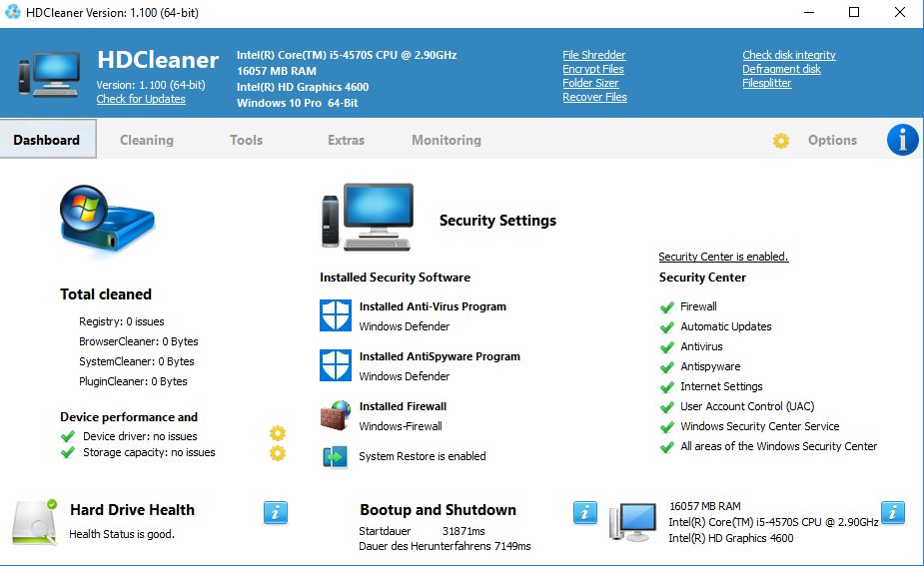
Task: Click the Health Status is good text
Action: (122, 534)
